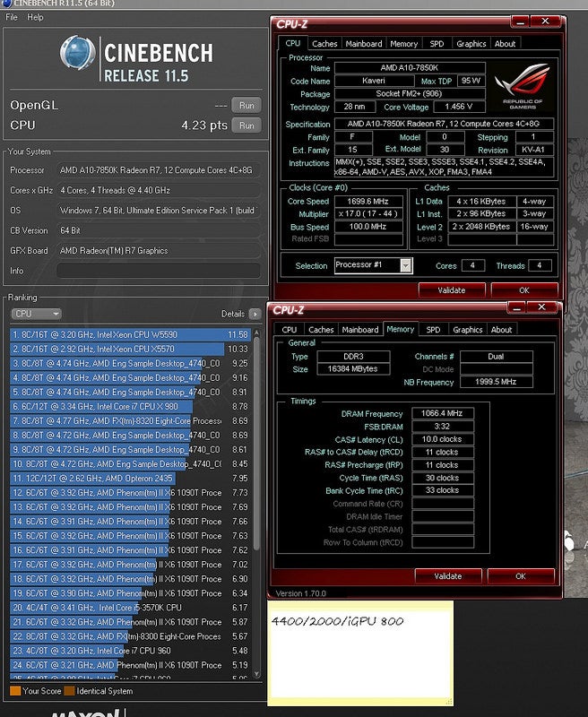Click the orange Your Score legend swatch
The width and height of the screenshot is (588, 717).
pyautogui.click(x=15, y=691)
